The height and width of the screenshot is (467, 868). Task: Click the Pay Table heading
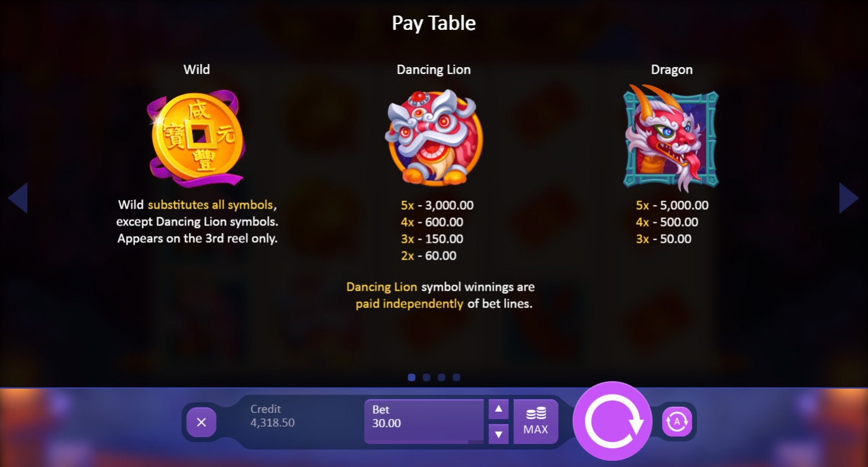pyautogui.click(x=434, y=23)
